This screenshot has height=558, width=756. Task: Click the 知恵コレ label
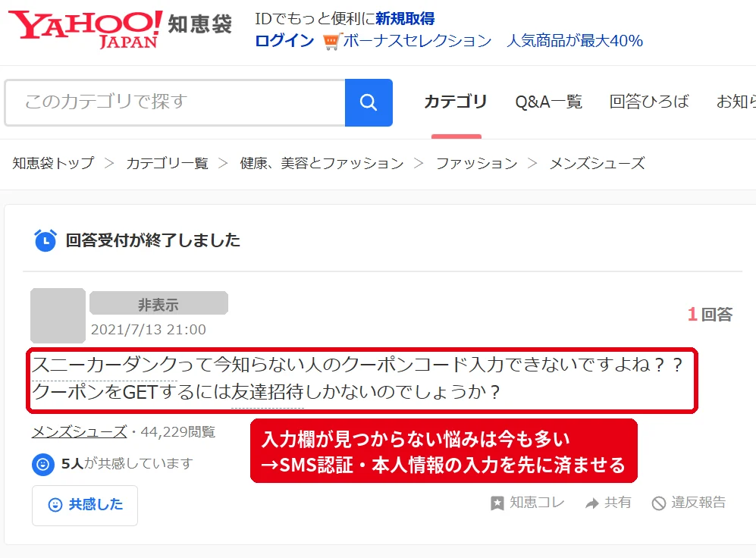[537, 503]
